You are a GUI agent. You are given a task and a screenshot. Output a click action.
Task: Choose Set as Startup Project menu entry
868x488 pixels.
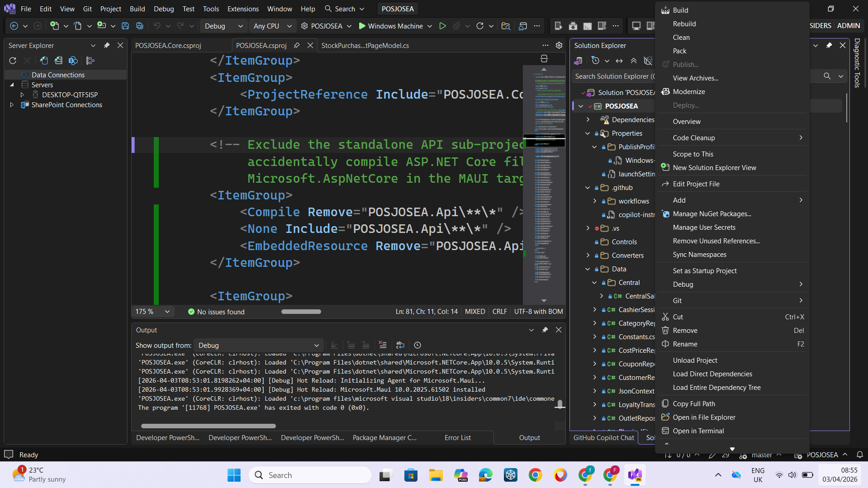(x=704, y=271)
